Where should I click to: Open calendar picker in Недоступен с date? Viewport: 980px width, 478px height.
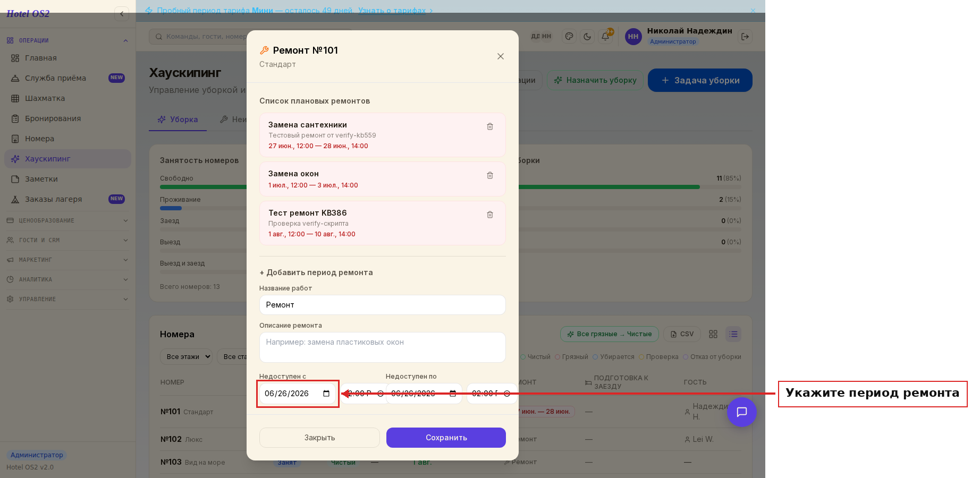[326, 394]
